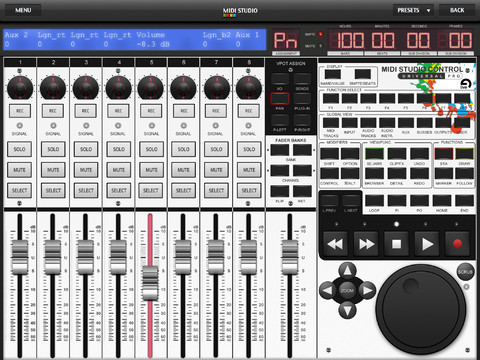The width and height of the screenshot is (480, 360).
Task: Click the red record transport button
Action: [x=457, y=244]
